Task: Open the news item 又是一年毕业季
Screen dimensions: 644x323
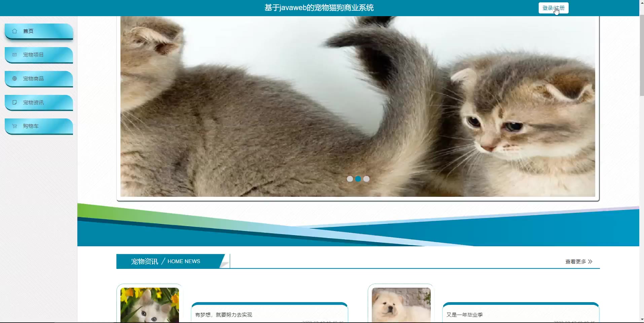Action: click(465, 315)
